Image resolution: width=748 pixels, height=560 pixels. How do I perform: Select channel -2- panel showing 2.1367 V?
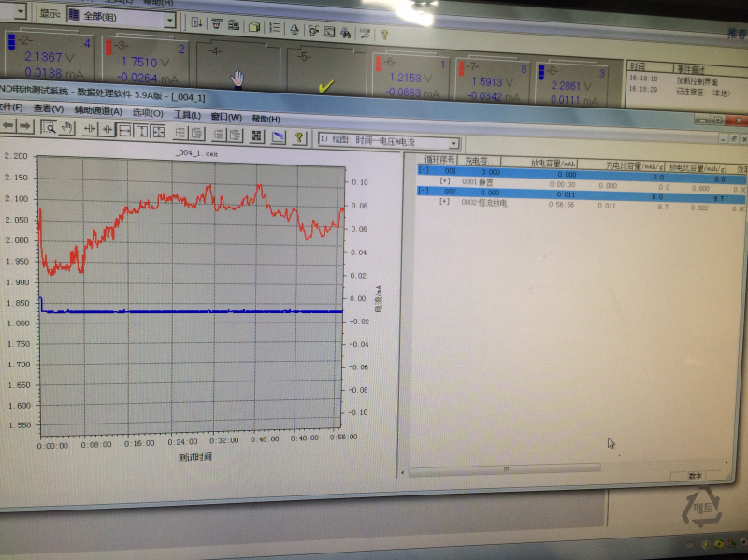pos(50,57)
